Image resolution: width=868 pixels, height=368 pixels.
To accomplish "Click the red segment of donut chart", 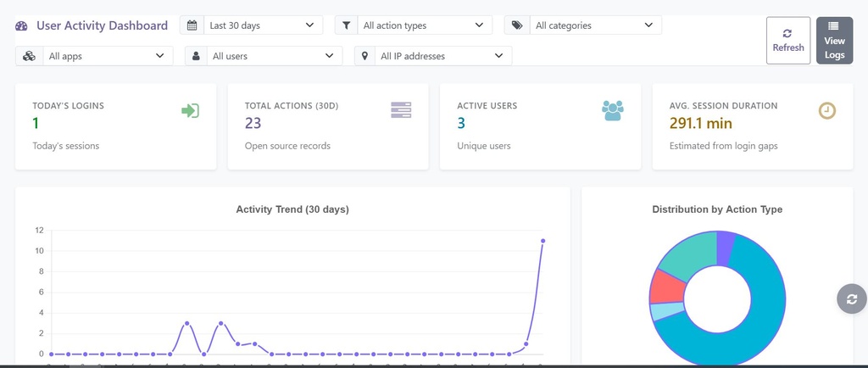I will [667, 287].
